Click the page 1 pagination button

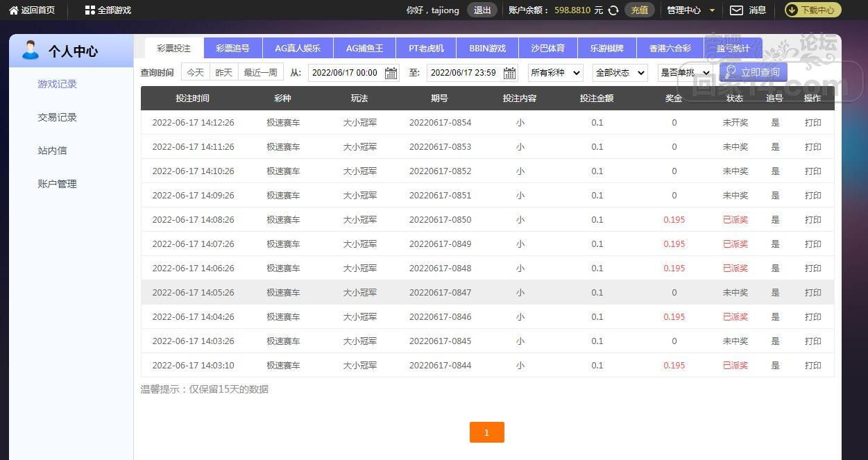tap(486, 432)
